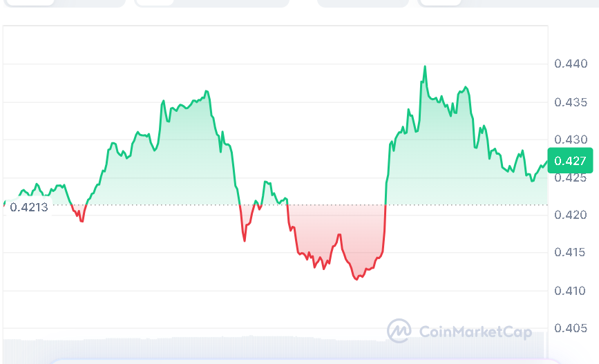Select the 0.4213 opening price label
This screenshot has height=364, width=599.
click(x=29, y=206)
